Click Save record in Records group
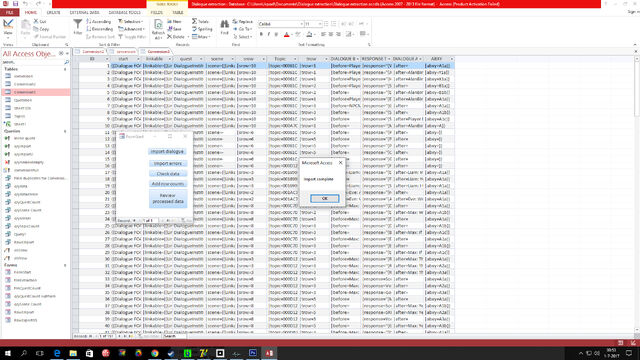Screen dimensions: 640x360 (x=175, y=29)
